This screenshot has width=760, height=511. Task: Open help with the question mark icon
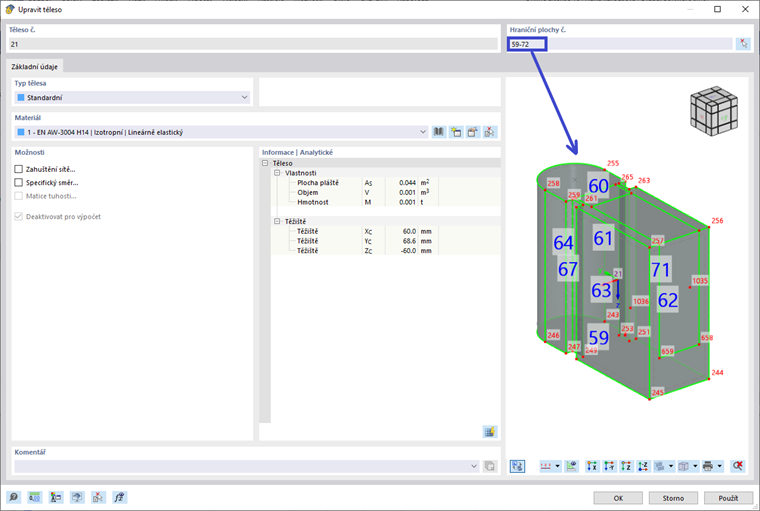tap(14, 497)
